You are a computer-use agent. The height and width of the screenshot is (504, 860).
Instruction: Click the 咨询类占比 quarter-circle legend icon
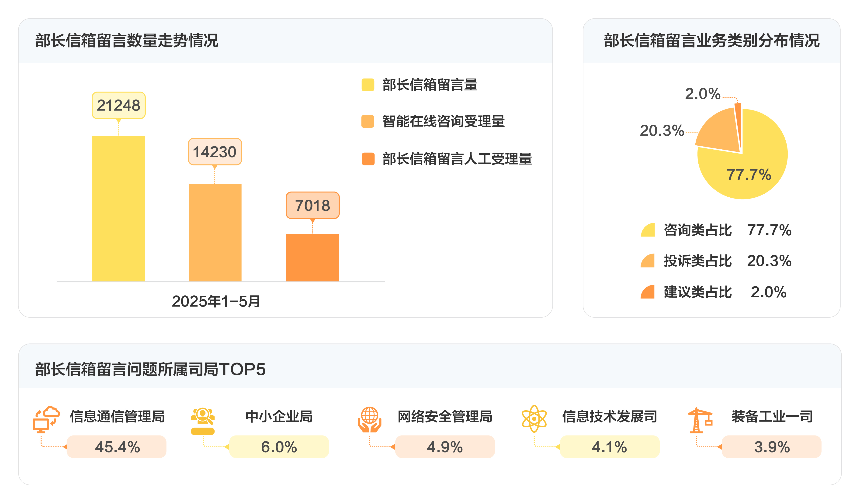[648, 230]
